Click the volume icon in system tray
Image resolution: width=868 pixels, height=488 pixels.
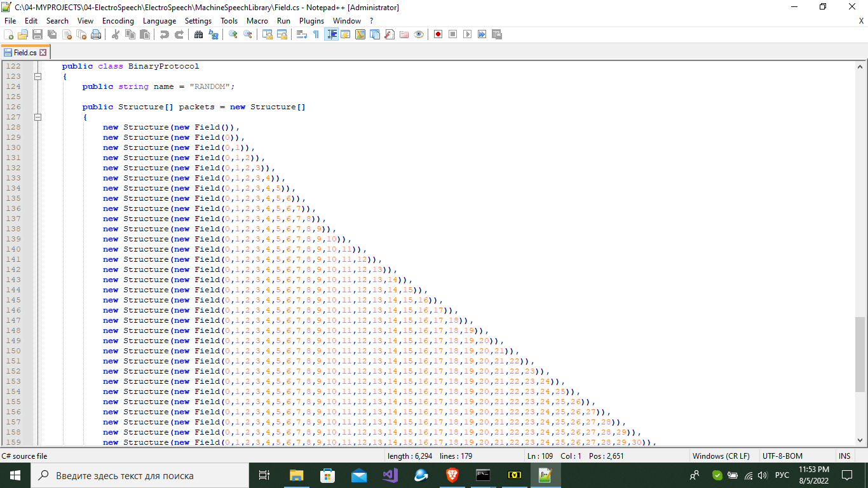click(x=763, y=475)
